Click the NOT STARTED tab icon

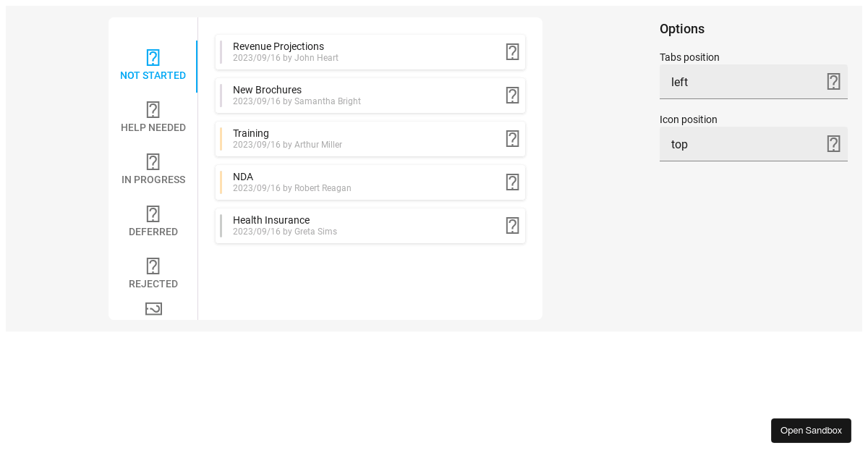coord(153,57)
